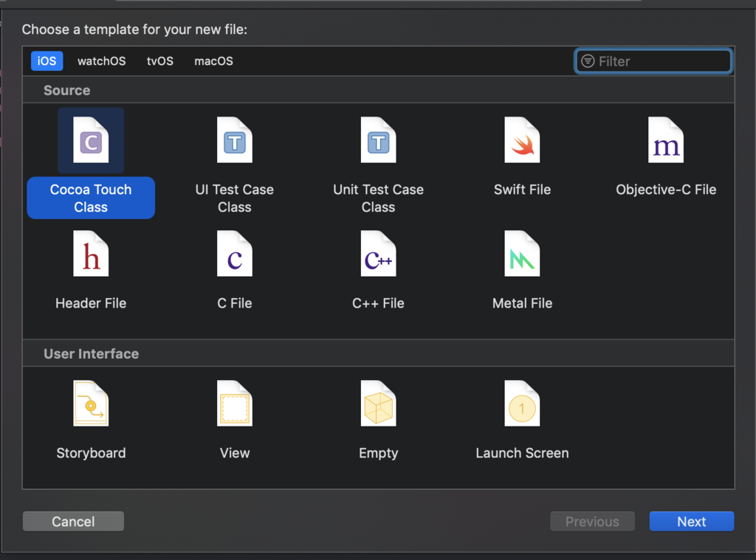This screenshot has height=560, width=756.
Task: Open the tvOS platform tab
Action: click(159, 61)
